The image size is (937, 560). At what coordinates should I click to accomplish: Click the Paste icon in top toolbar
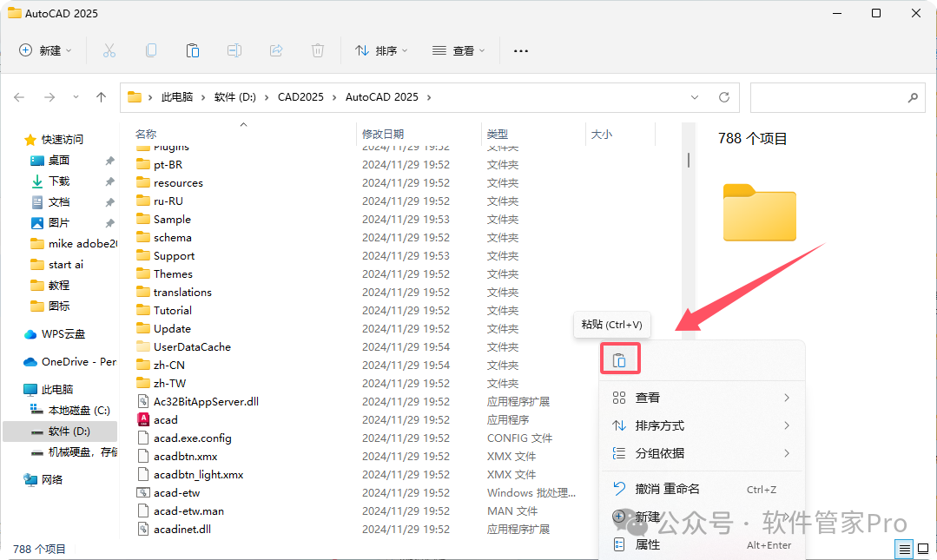click(193, 51)
